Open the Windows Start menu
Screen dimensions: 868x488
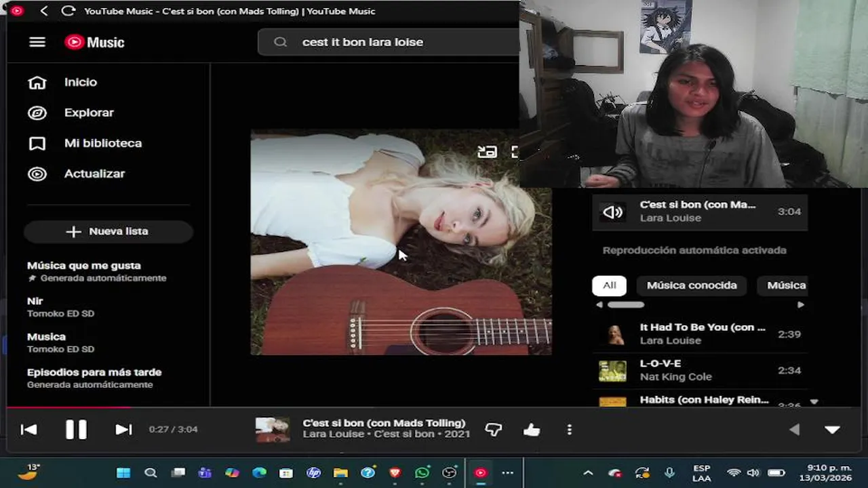(123, 473)
